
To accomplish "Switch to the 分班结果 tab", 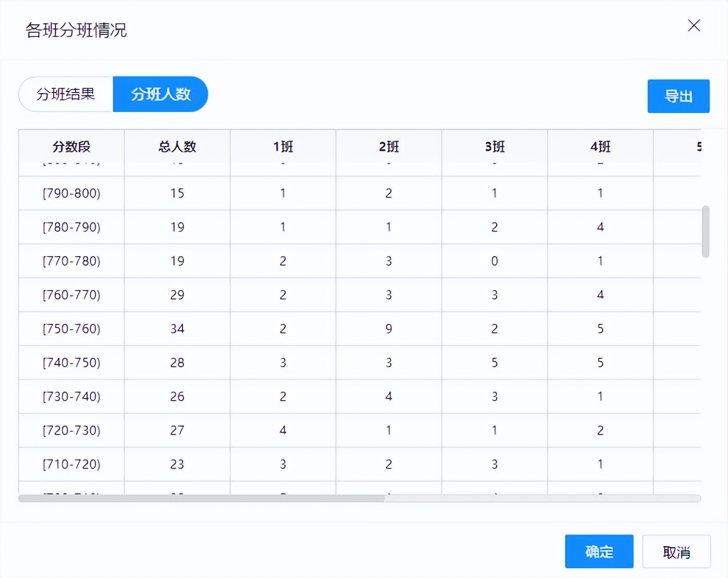I will [x=66, y=94].
